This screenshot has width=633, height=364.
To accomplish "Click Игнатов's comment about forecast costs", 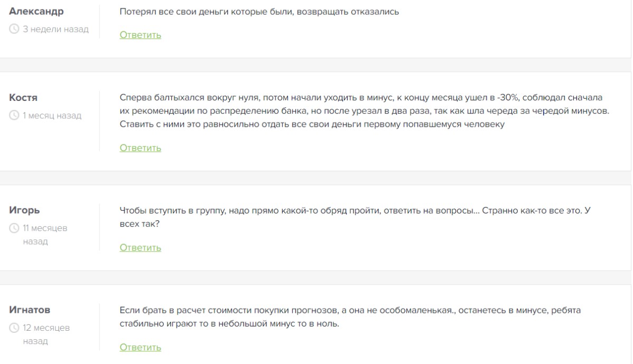I will 350,317.
